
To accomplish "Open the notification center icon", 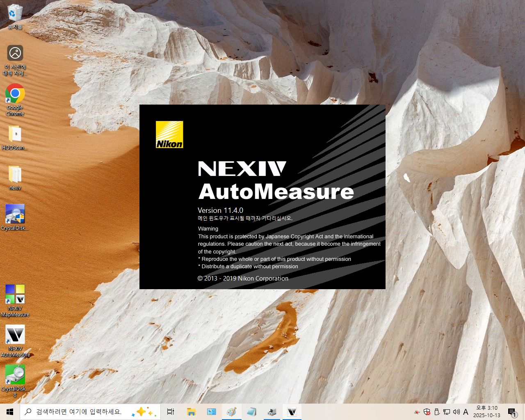I will (512, 412).
